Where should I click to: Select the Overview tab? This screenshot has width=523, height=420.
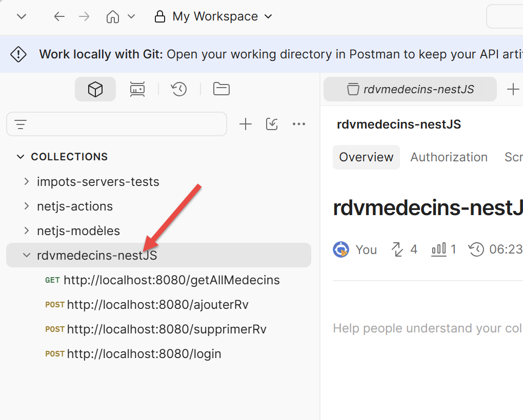coord(366,157)
